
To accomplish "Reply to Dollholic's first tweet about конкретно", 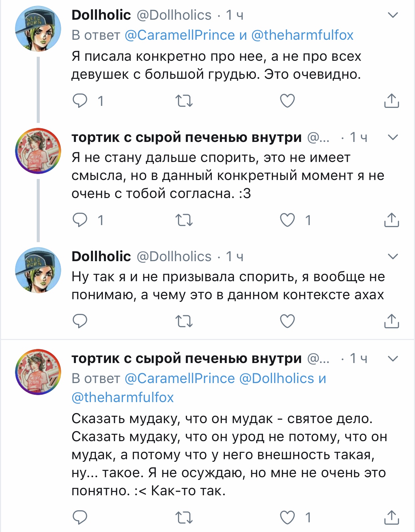I will tap(80, 101).
